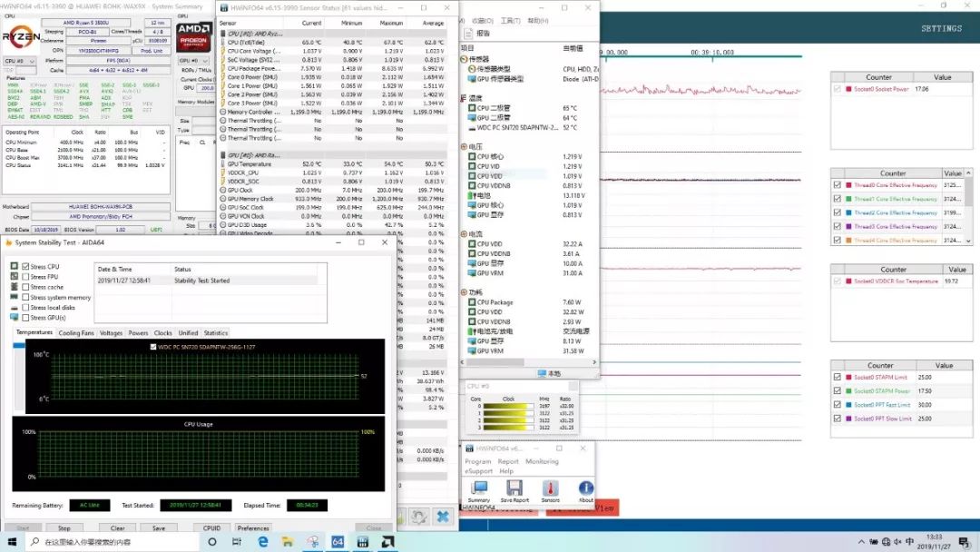Open File Explorer from taskbar
Image resolution: width=980 pixels, height=552 pixels.
point(288,541)
